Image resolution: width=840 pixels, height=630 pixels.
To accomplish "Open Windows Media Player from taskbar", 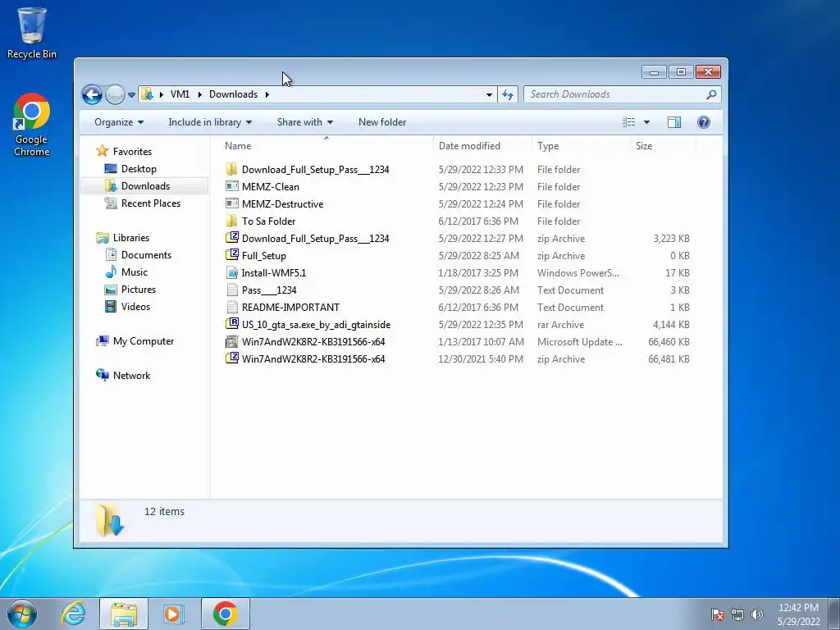I will pos(173,614).
